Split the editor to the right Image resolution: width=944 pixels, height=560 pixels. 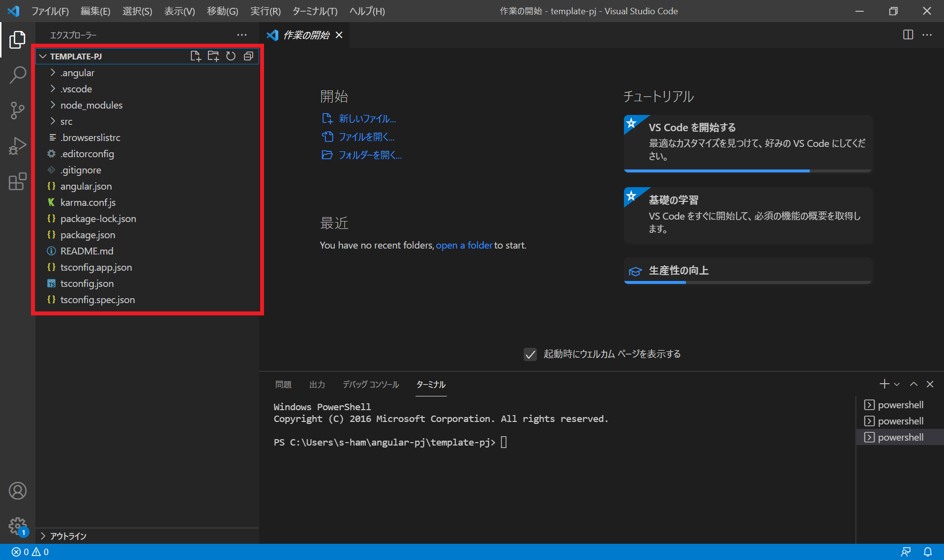pyautogui.click(x=908, y=35)
